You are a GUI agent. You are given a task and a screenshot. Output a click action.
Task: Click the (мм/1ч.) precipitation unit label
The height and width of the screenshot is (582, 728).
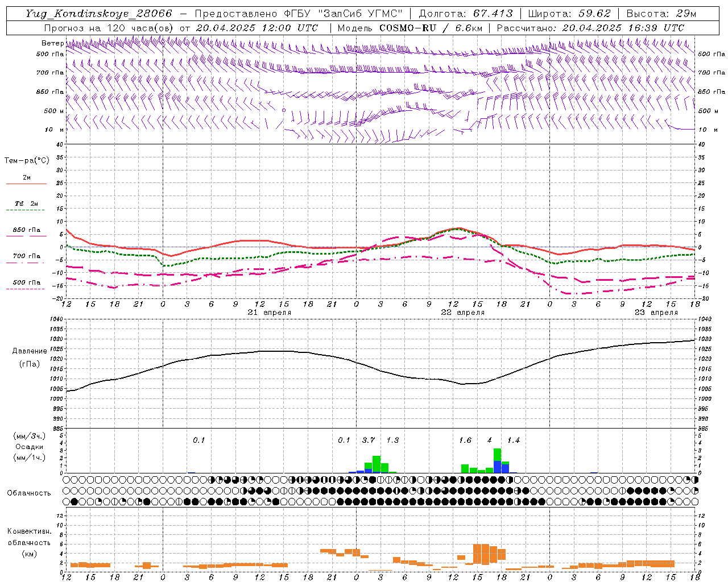coord(30,458)
